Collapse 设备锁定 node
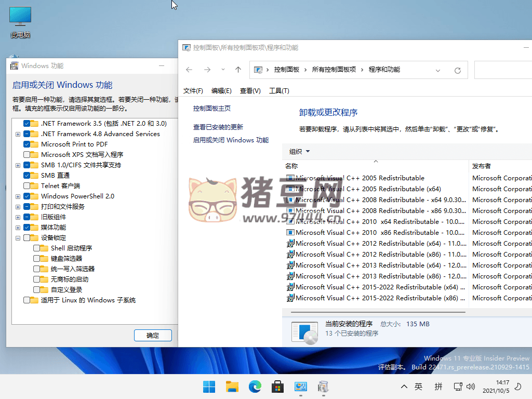 click(18, 238)
